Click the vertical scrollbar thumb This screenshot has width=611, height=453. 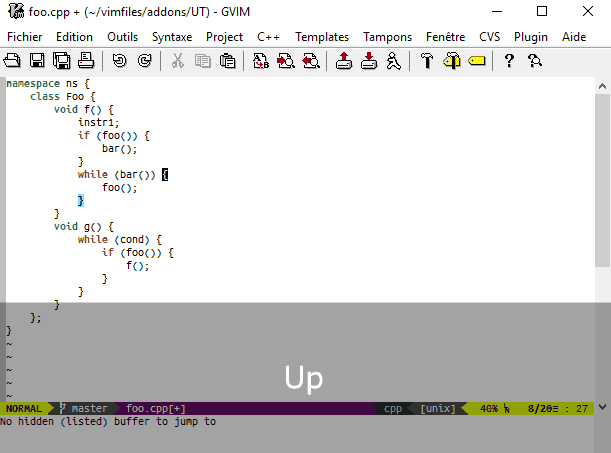(602, 181)
